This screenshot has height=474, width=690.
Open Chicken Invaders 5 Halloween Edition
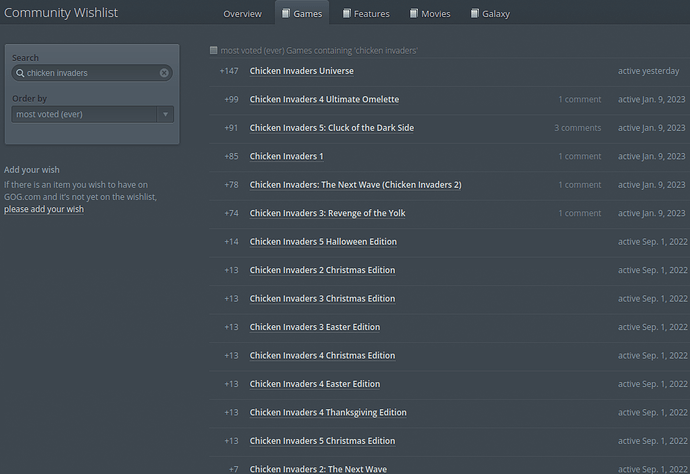click(x=323, y=242)
